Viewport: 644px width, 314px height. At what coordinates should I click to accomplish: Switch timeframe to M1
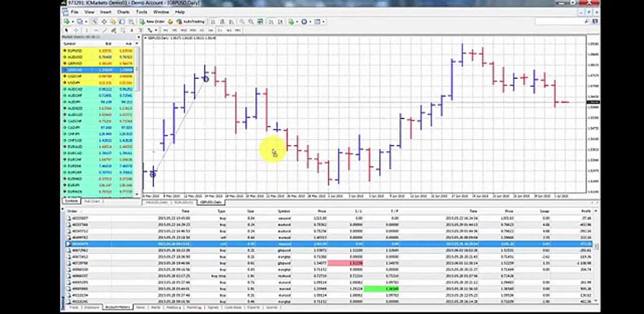pos(165,30)
